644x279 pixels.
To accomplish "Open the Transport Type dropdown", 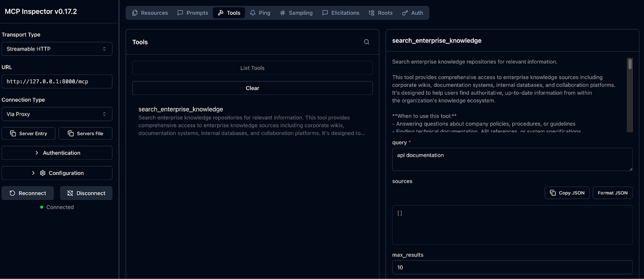I will pos(57,49).
